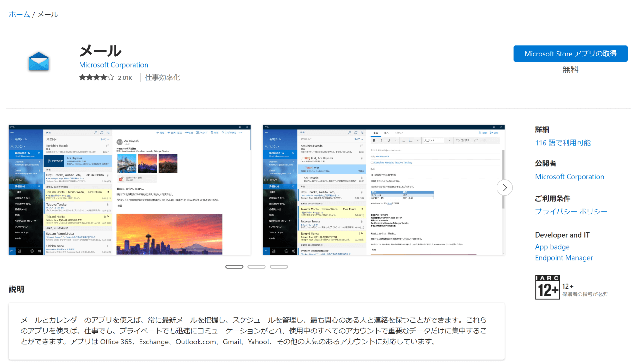631x364 pixels.
Task: Open the プライバシー ポリシー link
Action: click(x=571, y=211)
